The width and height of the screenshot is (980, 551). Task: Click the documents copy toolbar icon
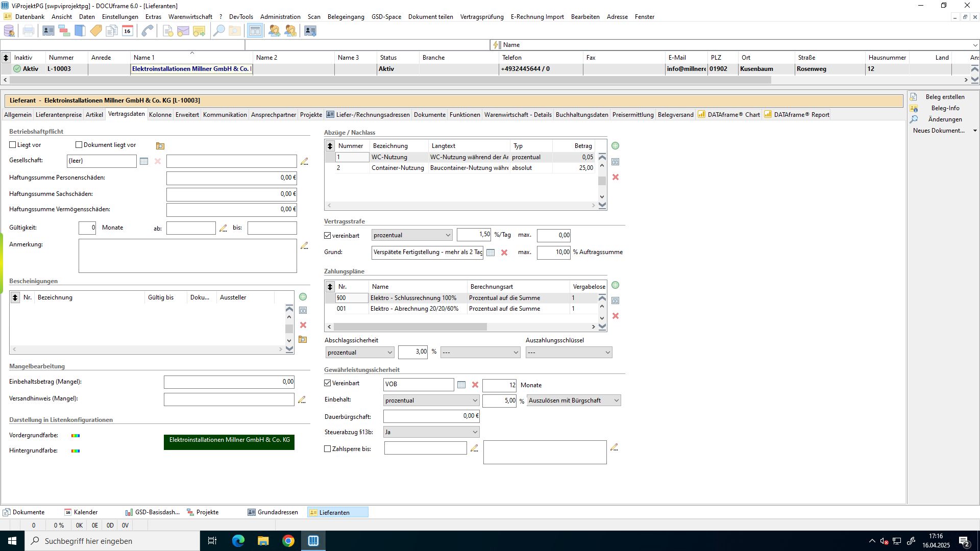pos(112,31)
